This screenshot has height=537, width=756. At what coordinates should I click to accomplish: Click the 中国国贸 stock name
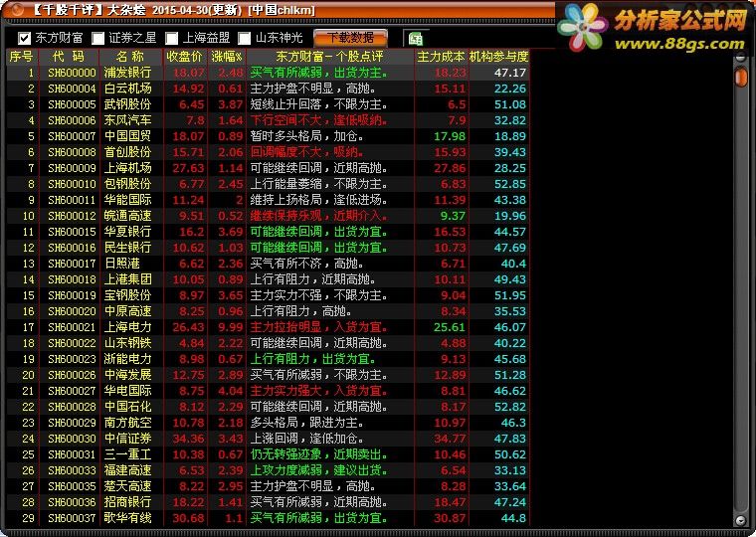(127, 136)
